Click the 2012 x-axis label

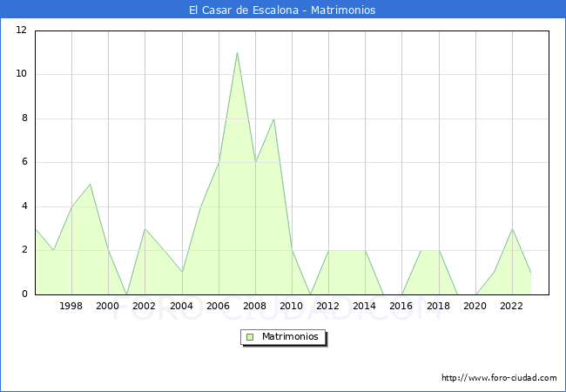[x=327, y=306]
